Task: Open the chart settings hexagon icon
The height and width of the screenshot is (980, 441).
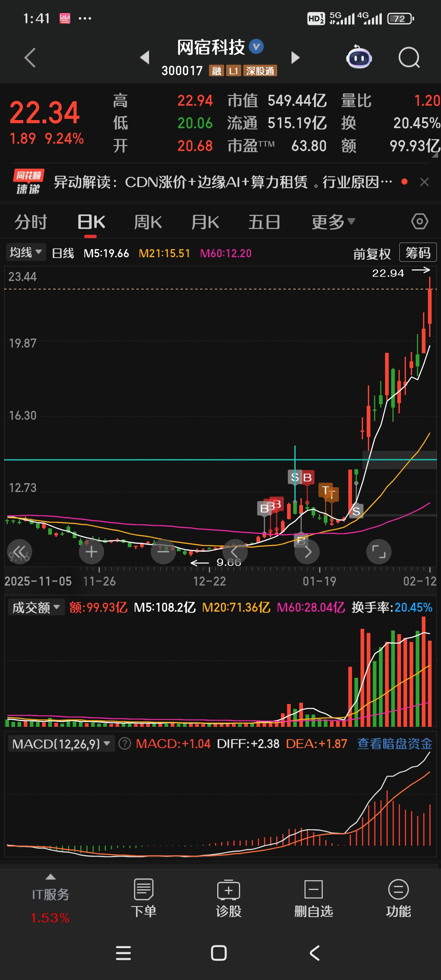Action: pyautogui.click(x=420, y=222)
